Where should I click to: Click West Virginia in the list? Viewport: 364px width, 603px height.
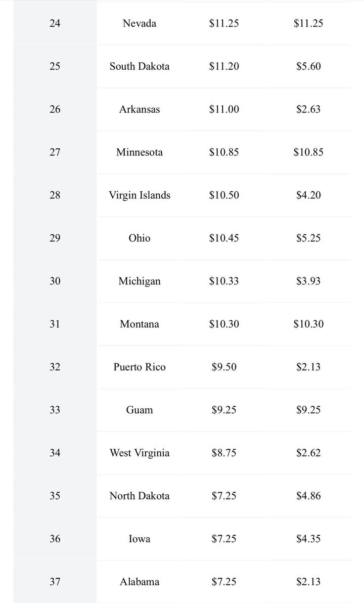coord(139,453)
